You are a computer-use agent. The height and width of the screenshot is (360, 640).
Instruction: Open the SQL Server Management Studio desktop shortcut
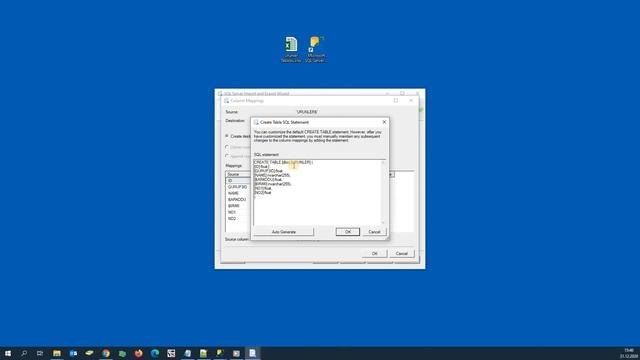pos(316,49)
